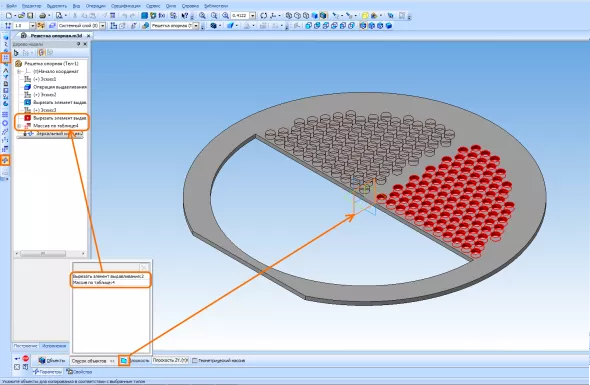Click the Плоскость selection icon

coord(124,361)
